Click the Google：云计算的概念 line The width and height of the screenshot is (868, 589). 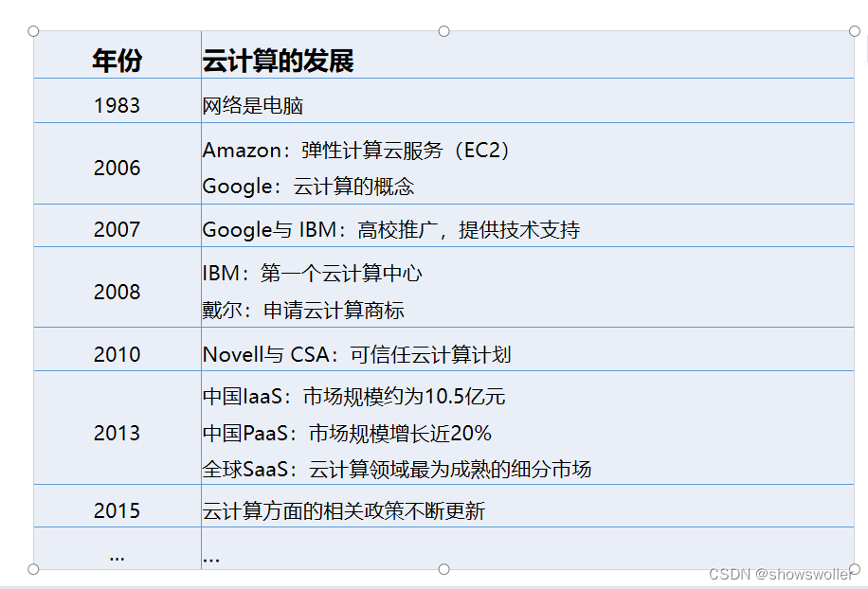click(308, 187)
